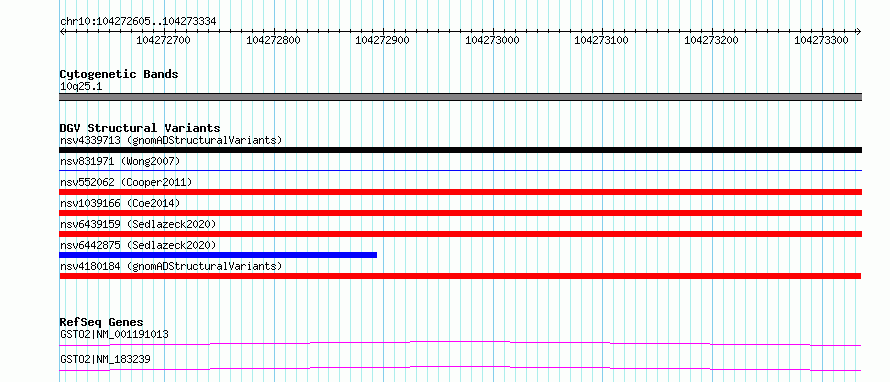Click the red nsv6439159 variant bar

click(x=460, y=234)
